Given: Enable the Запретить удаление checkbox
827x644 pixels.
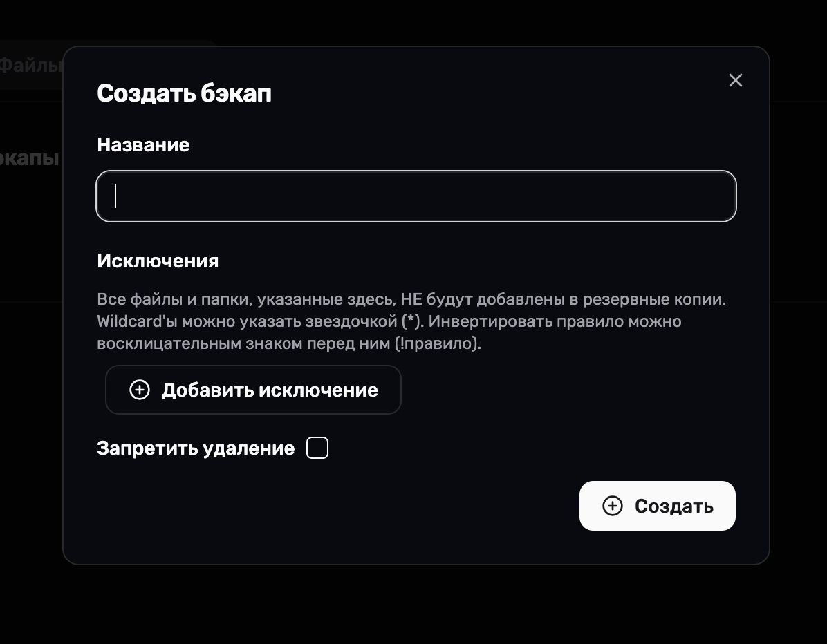Looking at the screenshot, I should pyautogui.click(x=317, y=448).
